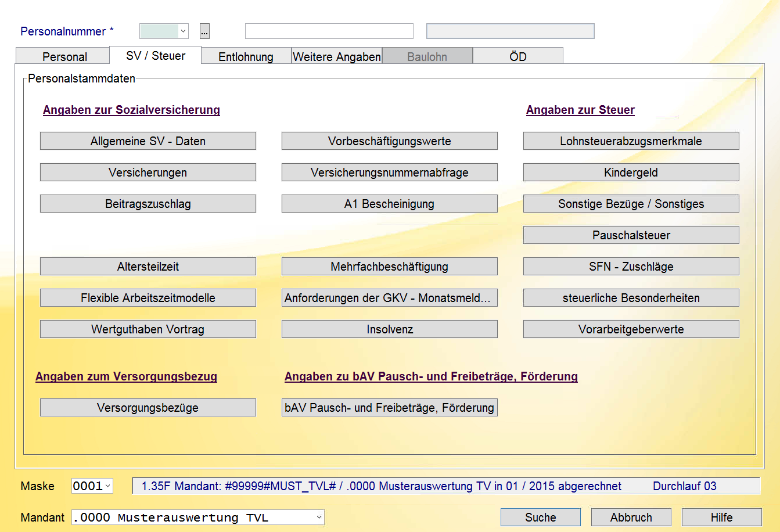
Task: Expand the Personalnummer dropdown
Action: [x=183, y=31]
